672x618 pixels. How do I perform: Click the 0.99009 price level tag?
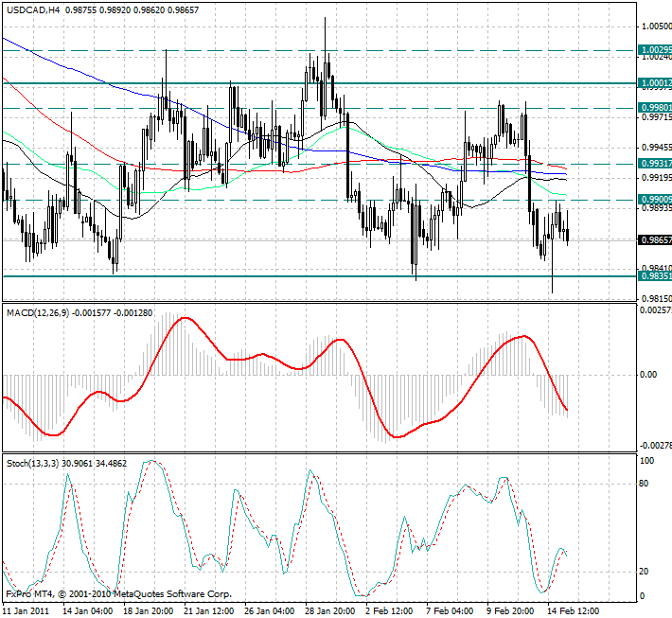(x=655, y=200)
